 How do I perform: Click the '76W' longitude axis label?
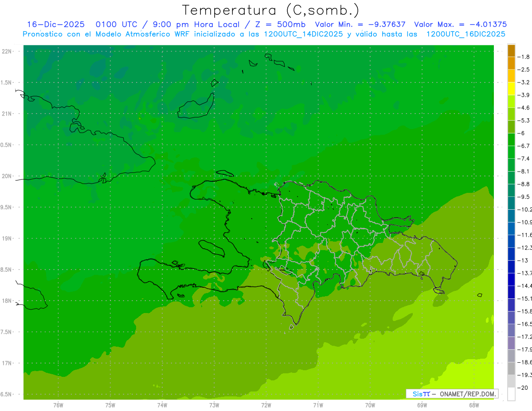[58, 405]
